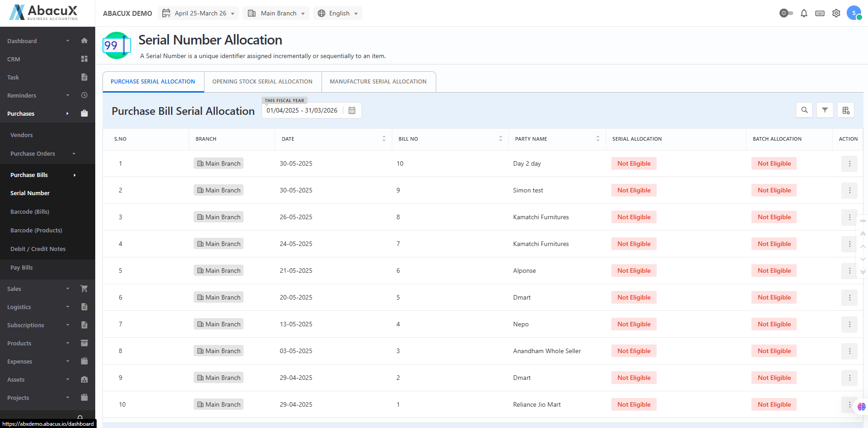Open the calendar date picker icon
The height and width of the screenshot is (428, 868).
tap(352, 111)
